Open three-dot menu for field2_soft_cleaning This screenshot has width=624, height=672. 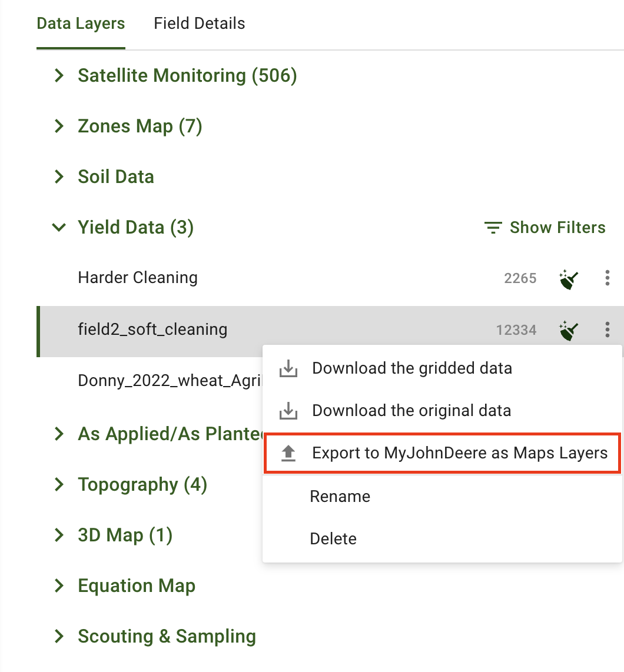click(x=607, y=330)
